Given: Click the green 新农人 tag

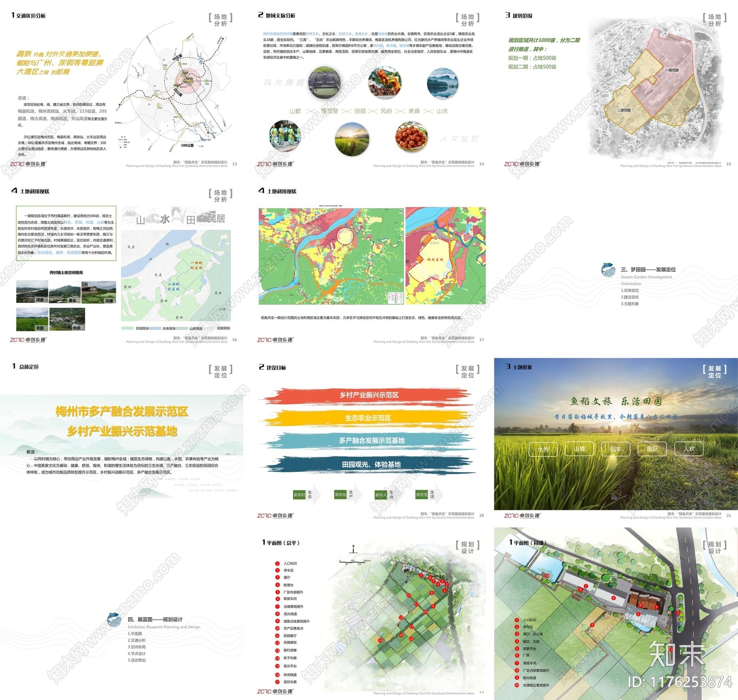Looking at the screenshot, I should (381, 495).
